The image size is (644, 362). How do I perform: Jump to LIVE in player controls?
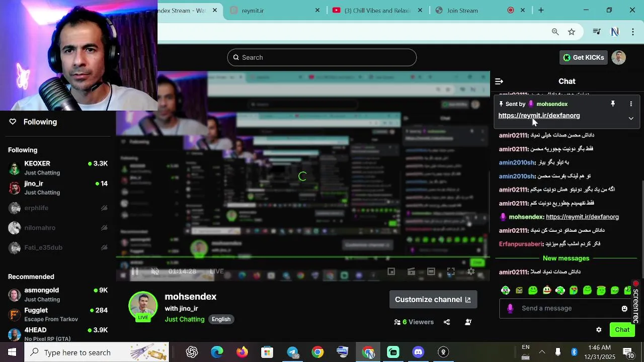217,271
